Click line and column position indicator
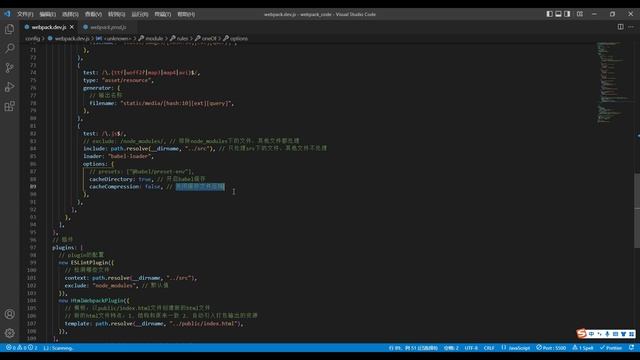This screenshot has width=640, height=360. pos(413,348)
